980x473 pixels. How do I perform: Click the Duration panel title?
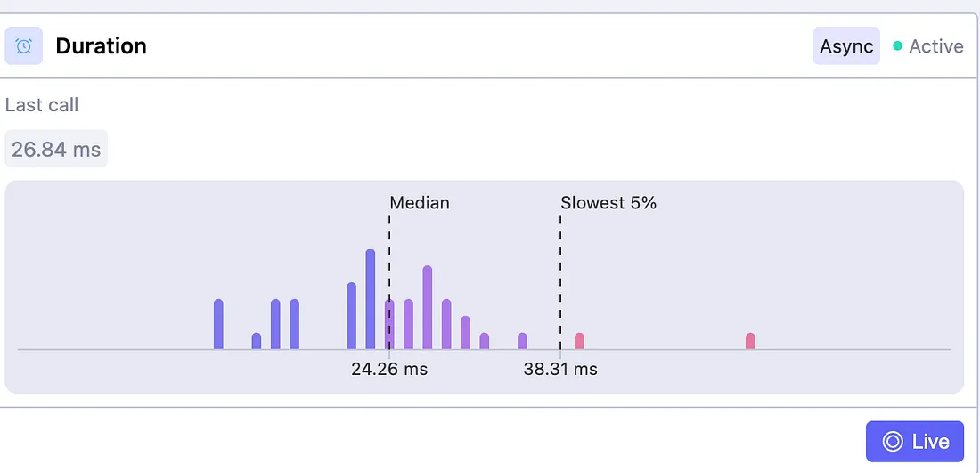point(101,46)
